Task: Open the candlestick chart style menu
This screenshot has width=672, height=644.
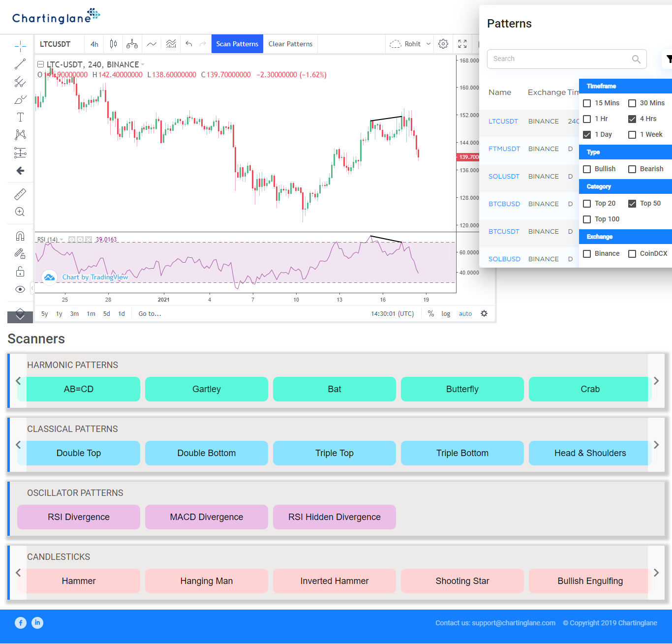Action: [114, 44]
